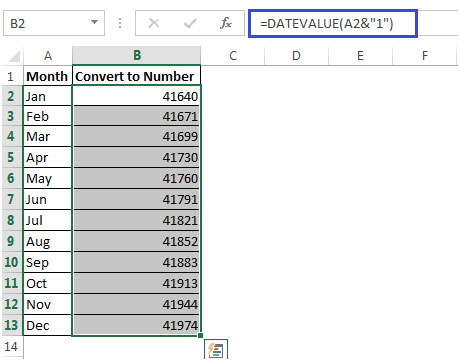
Task: Select the cell containing Jun
Action: (x=48, y=199)
